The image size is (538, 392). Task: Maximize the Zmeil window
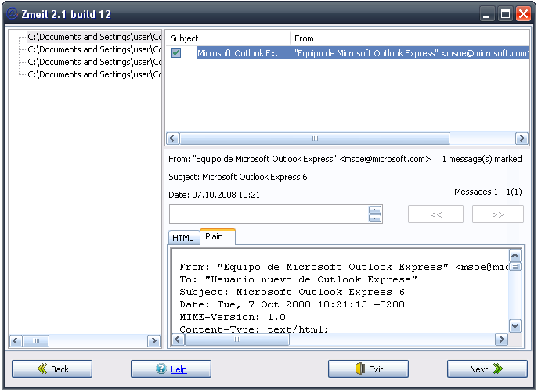[x=505, y=14]
